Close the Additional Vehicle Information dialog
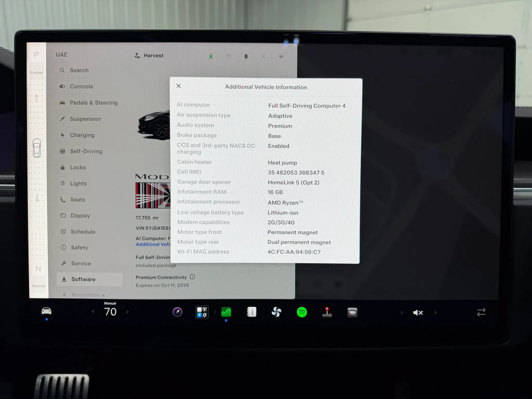The height and width of the screenshot is (399, 532). coord(178,86)
